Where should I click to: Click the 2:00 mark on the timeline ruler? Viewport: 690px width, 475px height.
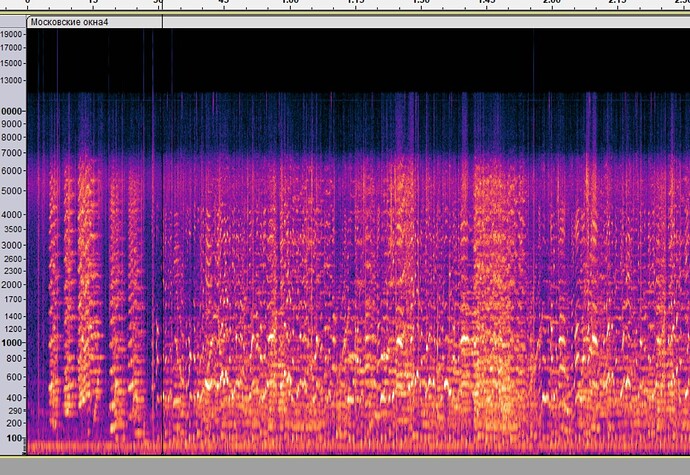point(551,4)
